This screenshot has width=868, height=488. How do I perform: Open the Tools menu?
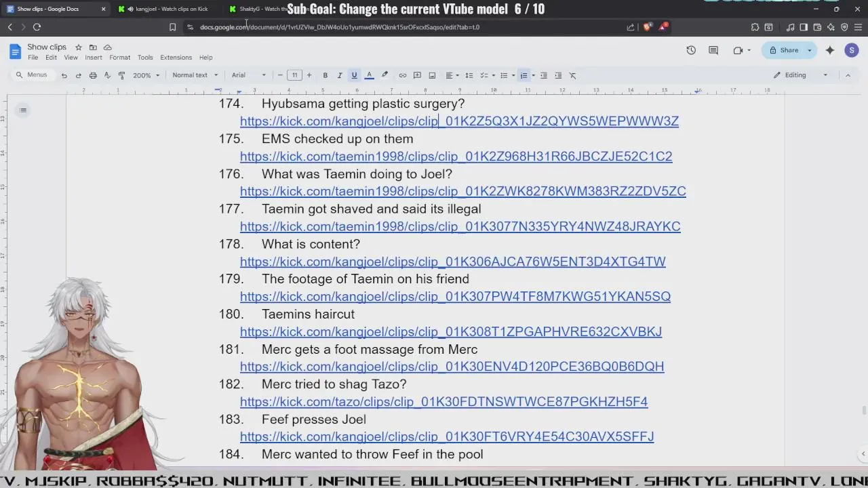click(x=145, y=58)
